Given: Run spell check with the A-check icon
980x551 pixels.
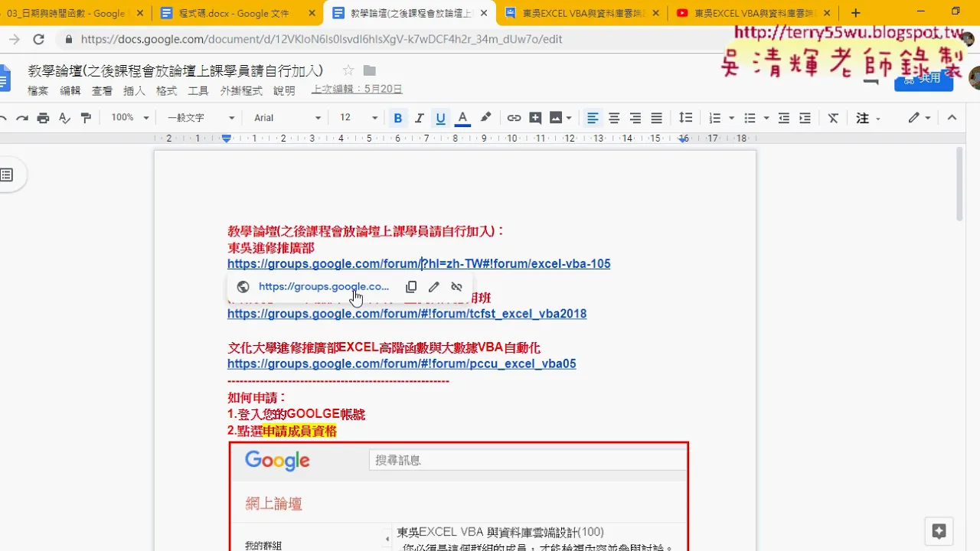Looking at the screenshot, I should (x=64, y=118).
